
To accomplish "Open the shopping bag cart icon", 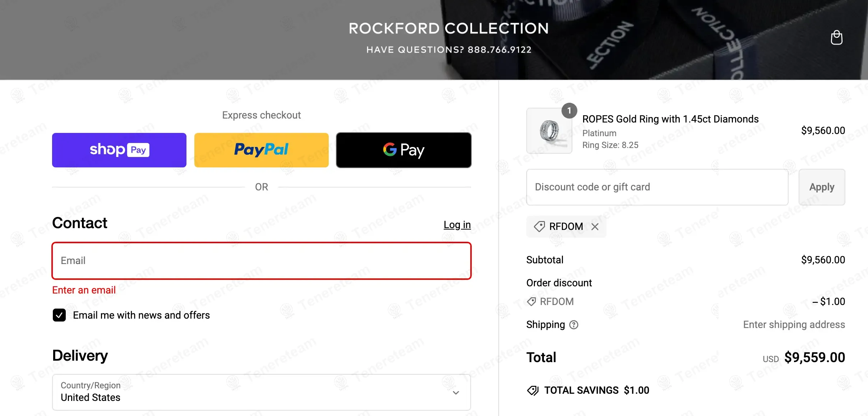I will click(x=836, y=38).
